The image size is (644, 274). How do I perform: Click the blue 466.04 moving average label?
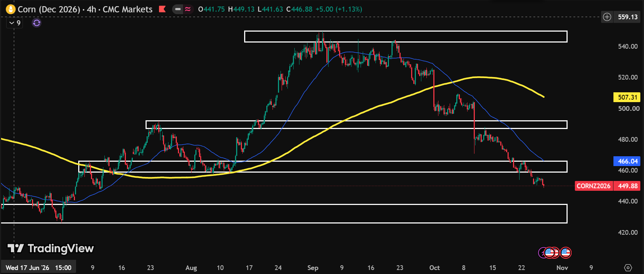[628, 161]
